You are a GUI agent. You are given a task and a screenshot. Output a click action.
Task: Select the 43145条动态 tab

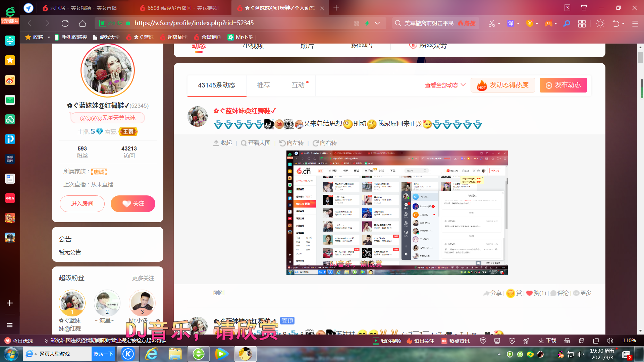pos(217,85)
